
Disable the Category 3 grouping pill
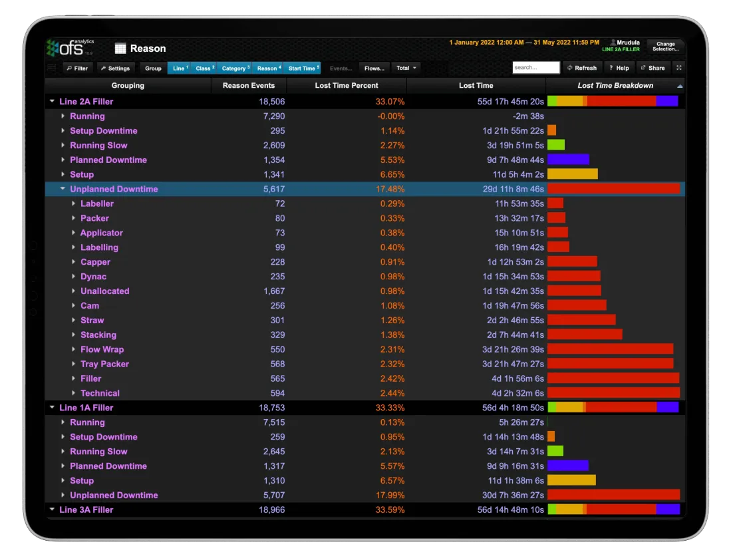234,68
